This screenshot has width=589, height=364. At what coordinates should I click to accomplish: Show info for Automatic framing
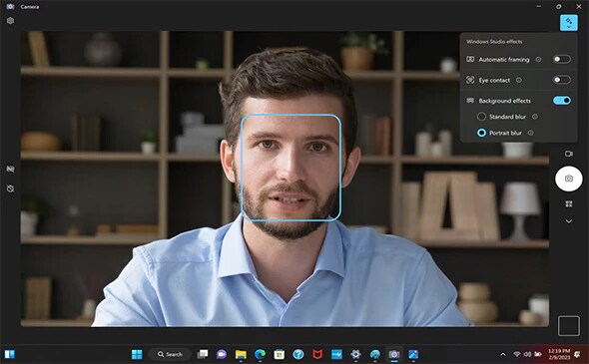[538, 59]
